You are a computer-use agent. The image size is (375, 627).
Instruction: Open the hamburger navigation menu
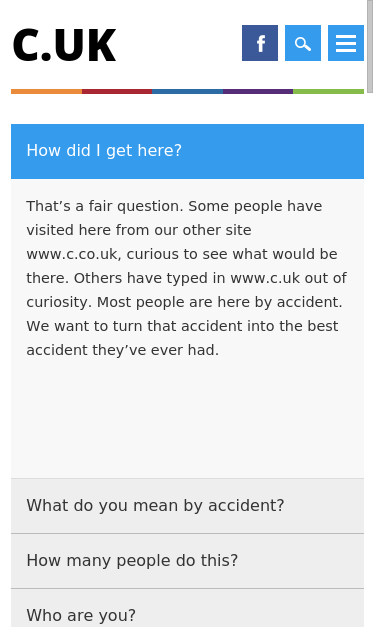[x=346, y=43]
